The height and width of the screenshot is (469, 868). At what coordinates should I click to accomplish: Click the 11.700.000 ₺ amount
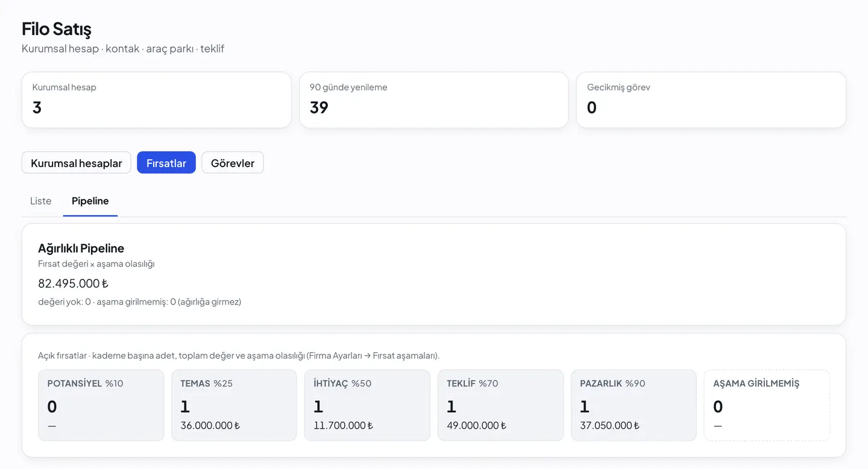(x=343, y=426)
